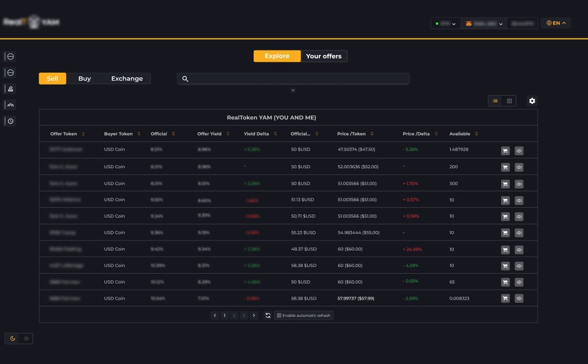The image size is (588, 364).
Task: Open cart for the 52.003636 price row
Action: [505, 167]
